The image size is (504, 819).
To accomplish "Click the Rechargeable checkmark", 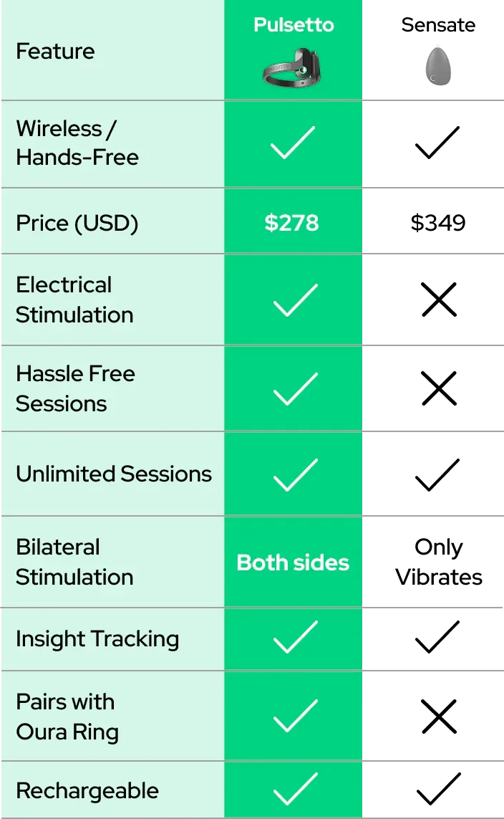I will pos(294,790).
